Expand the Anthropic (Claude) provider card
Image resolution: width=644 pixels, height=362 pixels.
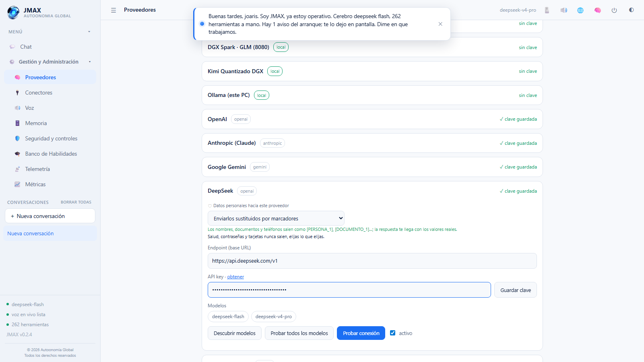pos(372,143)
